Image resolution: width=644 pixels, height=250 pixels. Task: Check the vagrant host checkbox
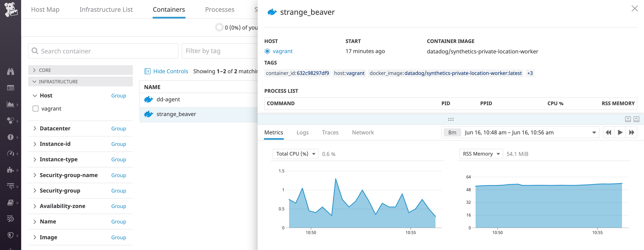36,109
